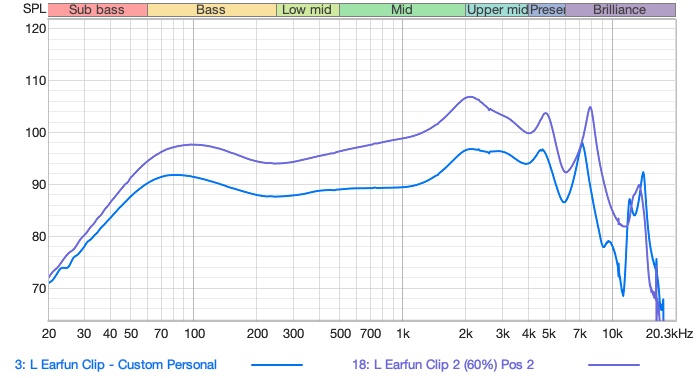The width and height of the screenshot is (700, 379).
Task: Click the 2k frequency axis label
Action: (466, 333)
